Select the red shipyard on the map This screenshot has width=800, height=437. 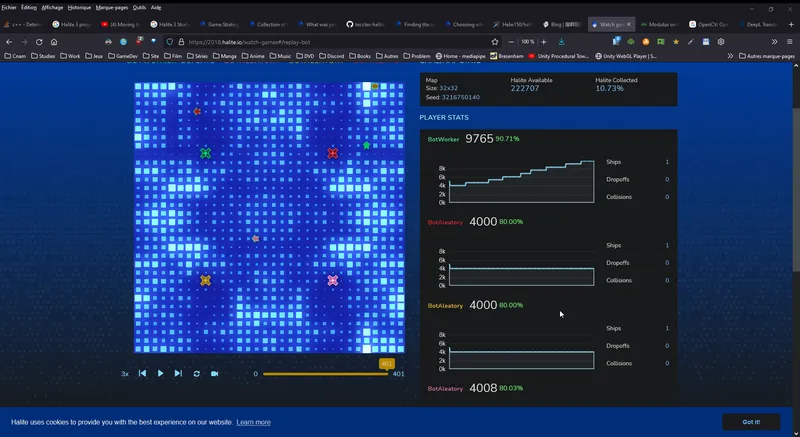pyautogui.click(x=333, y=153)
